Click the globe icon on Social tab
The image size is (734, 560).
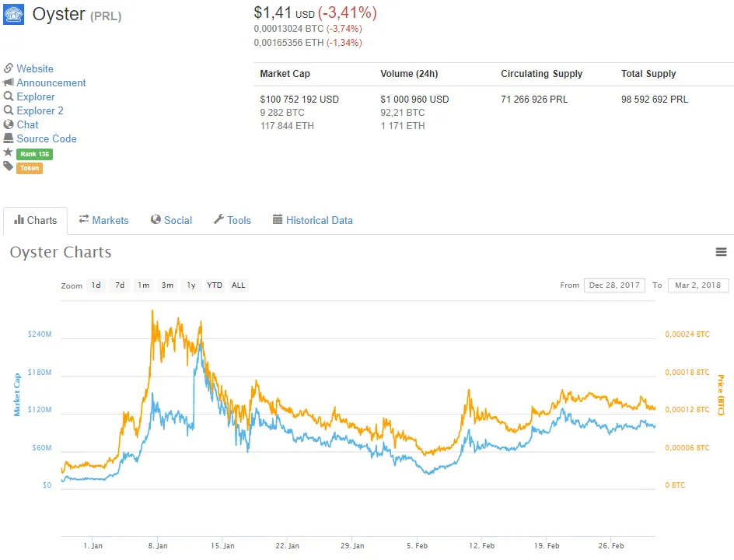156,219
